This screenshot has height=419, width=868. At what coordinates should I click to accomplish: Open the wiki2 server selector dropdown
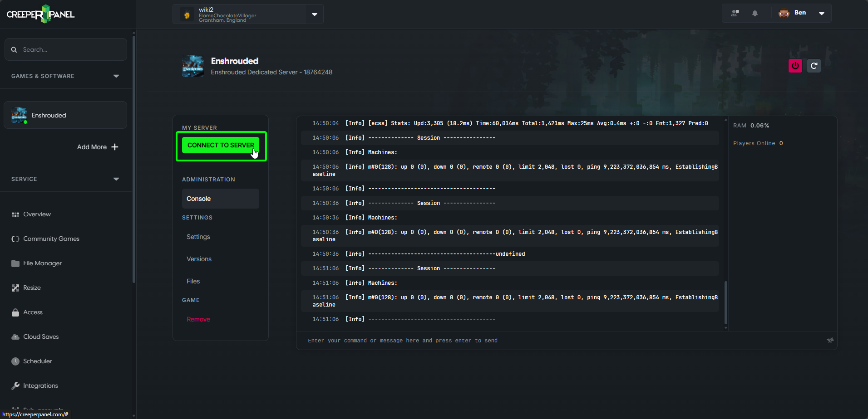pos(315,15)
